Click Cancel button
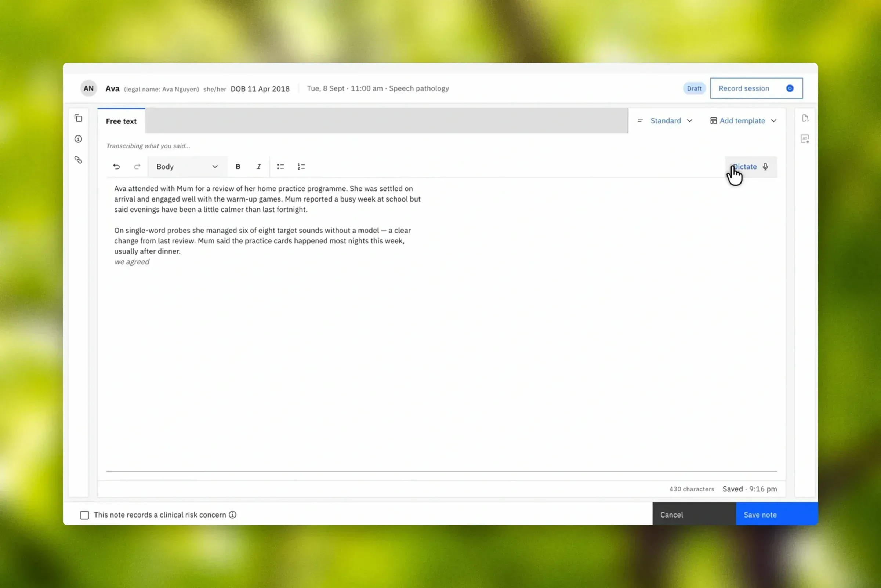Screen dimensions: 881x588 694,515
